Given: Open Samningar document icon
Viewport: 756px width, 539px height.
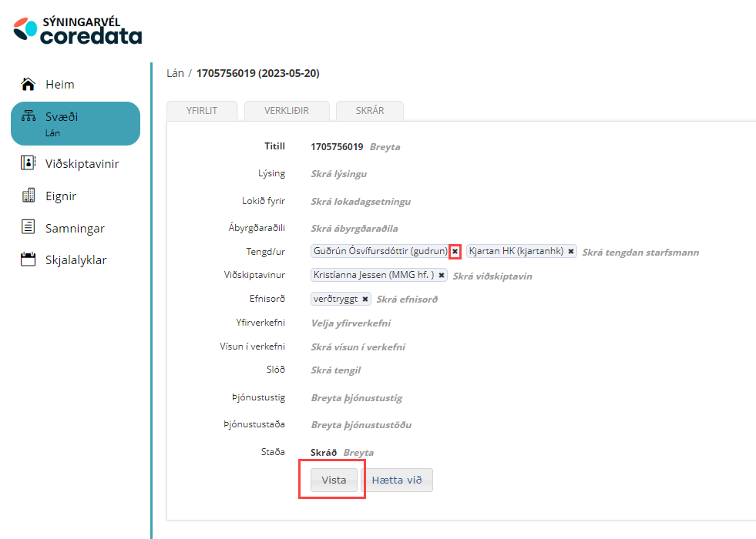Looking at the screenshot, I should [x=29, y=227].
